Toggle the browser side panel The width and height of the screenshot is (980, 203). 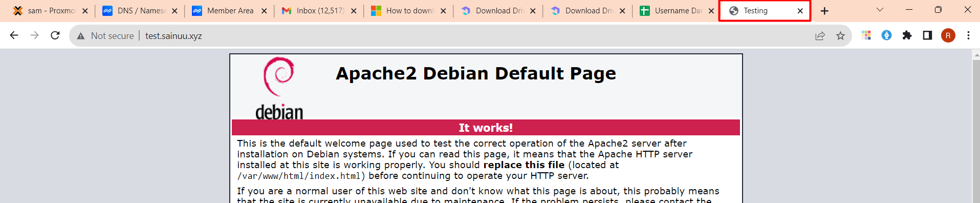click(x=927, y=35)
